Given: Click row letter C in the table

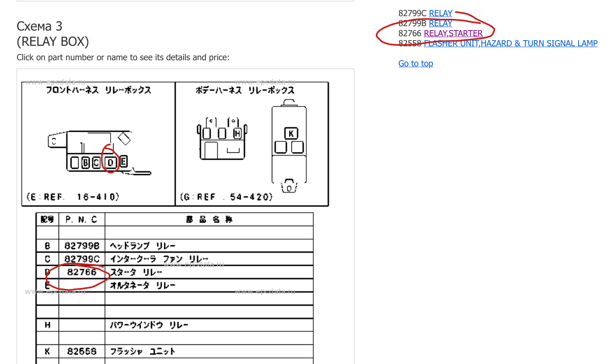Looking at the screenshot, I should [47, 259].
